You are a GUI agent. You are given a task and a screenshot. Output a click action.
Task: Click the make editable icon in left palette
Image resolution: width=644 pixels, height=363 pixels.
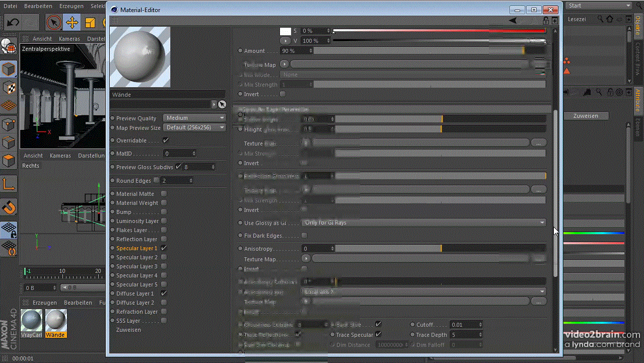coord(9,47)
